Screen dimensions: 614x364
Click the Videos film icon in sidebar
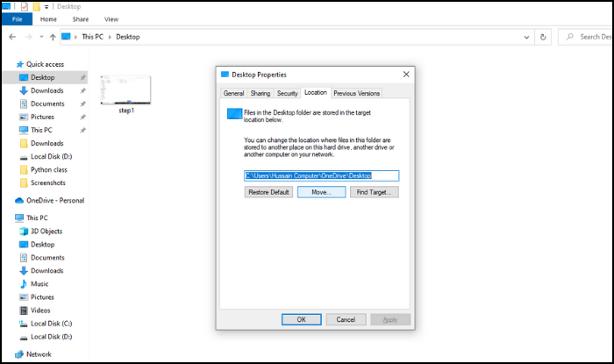point(23,310)
